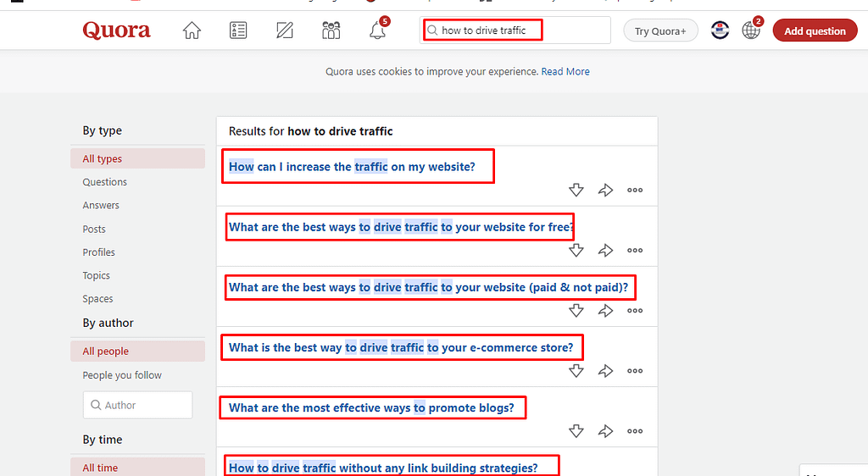868x476 pixels.
Task: Filter results by Profiles
Action: click(x=98, y=252)
